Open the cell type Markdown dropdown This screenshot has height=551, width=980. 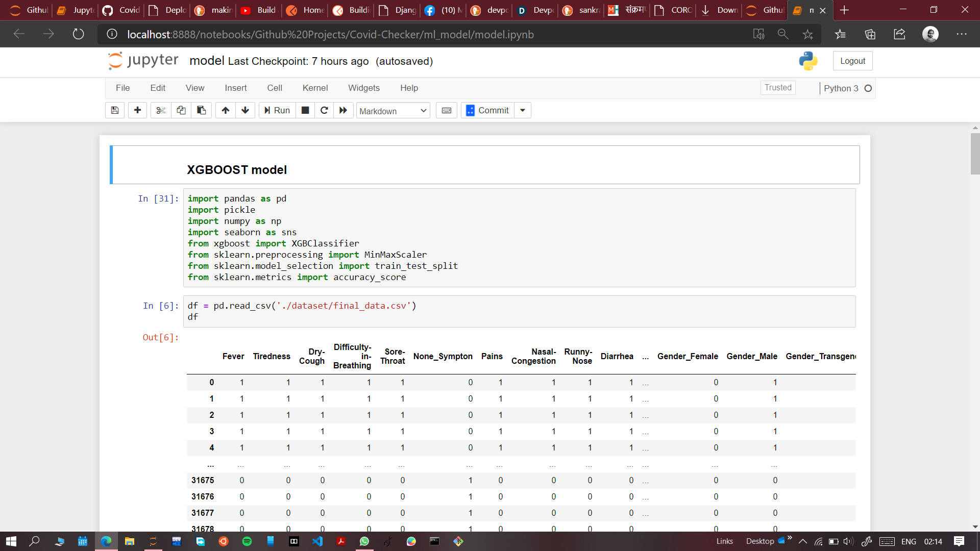(393, 111)
